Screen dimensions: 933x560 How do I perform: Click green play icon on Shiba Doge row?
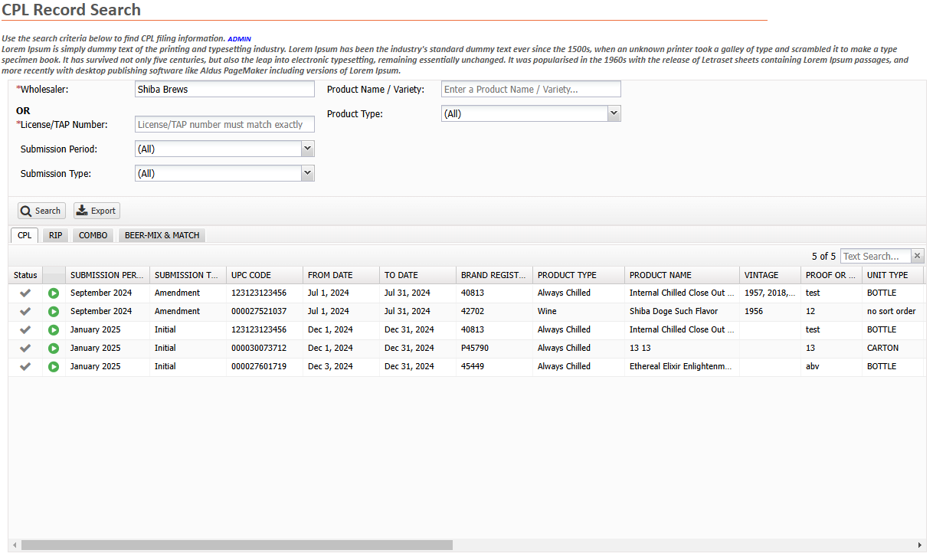coord(54,312)
